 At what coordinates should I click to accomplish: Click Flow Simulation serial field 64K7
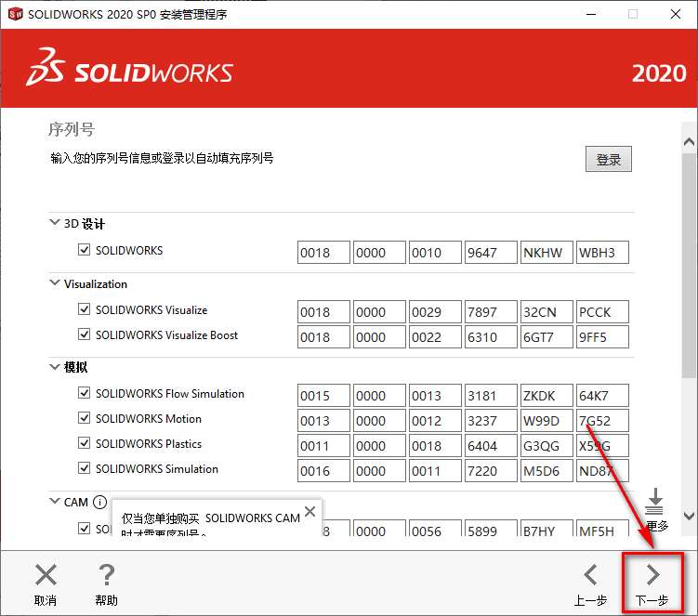602,395
